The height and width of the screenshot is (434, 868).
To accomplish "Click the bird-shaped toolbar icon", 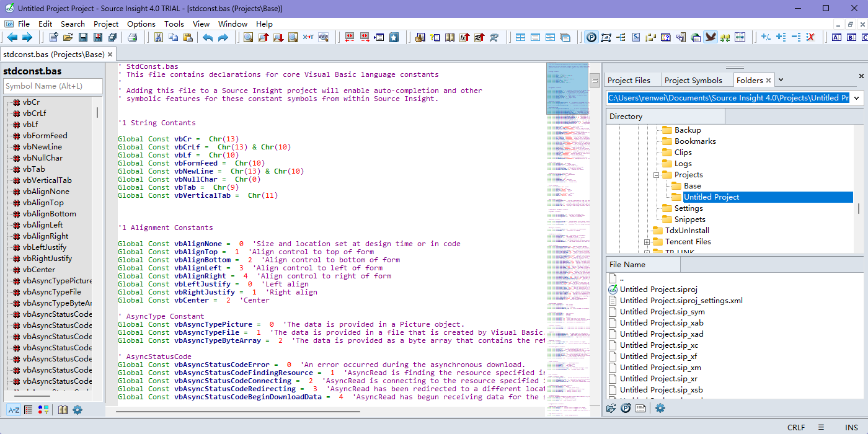I will pyautogui.click(x=711, y=37).
